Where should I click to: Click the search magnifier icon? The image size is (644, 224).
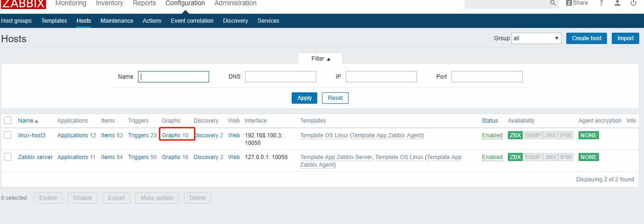click(553, 3)
